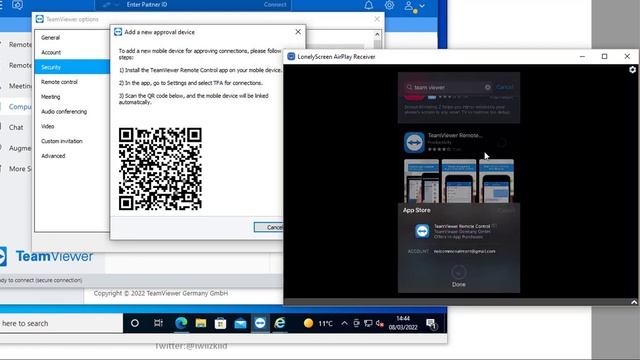Screen dimensions: 640x360
Task: Show hidden system tray icons
Action: (344, 323)
